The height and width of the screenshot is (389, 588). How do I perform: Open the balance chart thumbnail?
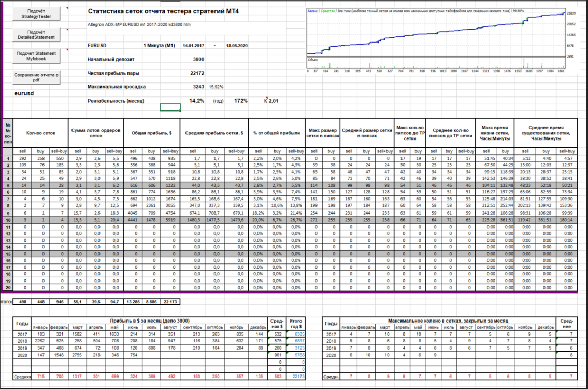[436, 40]
